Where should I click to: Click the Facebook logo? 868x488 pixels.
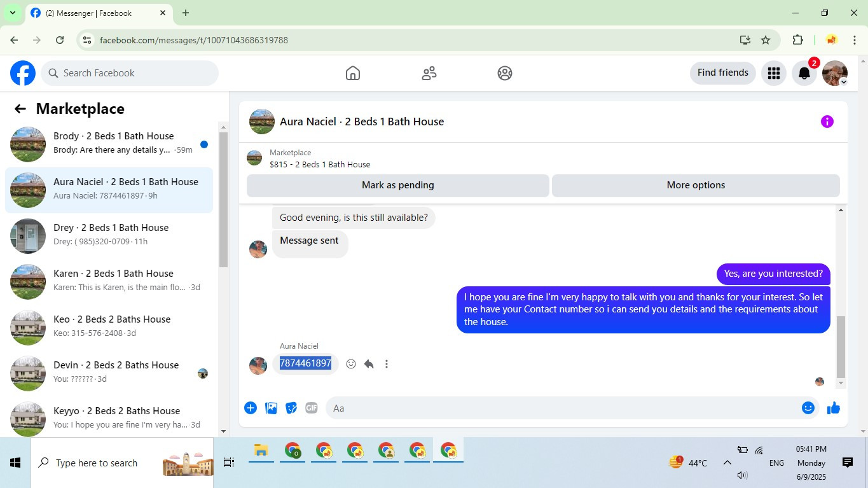(x=23, y=73)
